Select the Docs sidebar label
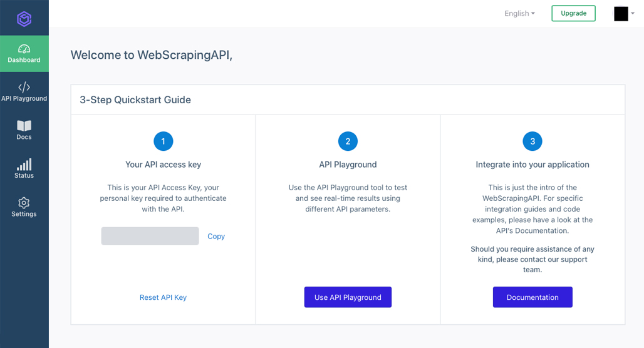 click(24, 137)
